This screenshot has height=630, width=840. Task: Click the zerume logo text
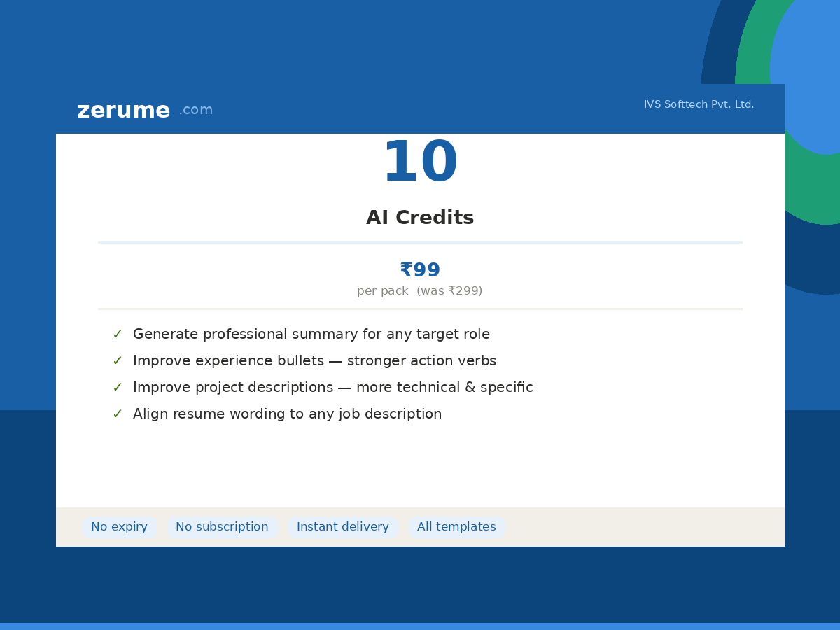click(x=123, y=111)
